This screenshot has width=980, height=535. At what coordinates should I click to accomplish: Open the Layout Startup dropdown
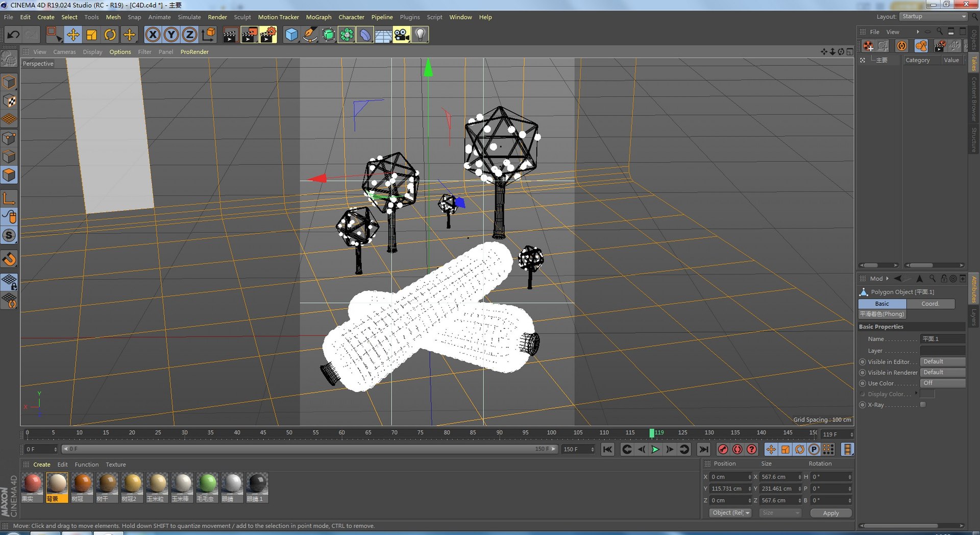pyautogui.click(x=934, y=16)
